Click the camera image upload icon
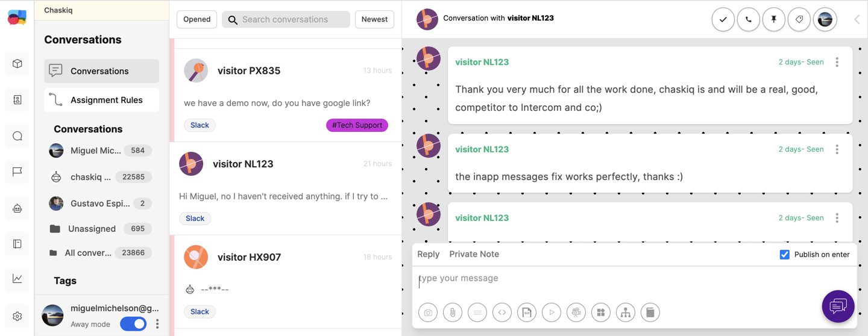This screenshot has width=868, height=336. [428, 313]
